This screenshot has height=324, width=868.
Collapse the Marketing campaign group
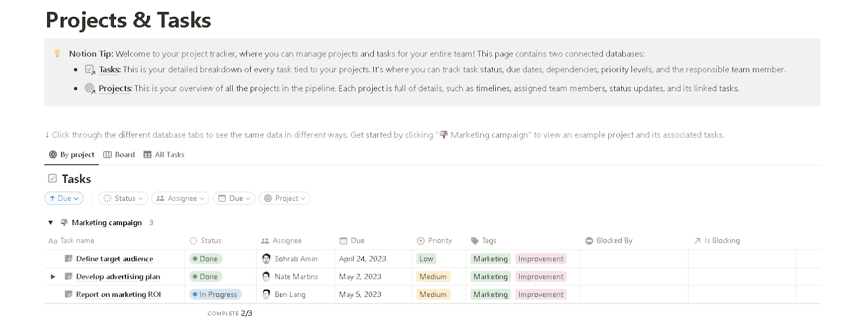pos(50,223)
